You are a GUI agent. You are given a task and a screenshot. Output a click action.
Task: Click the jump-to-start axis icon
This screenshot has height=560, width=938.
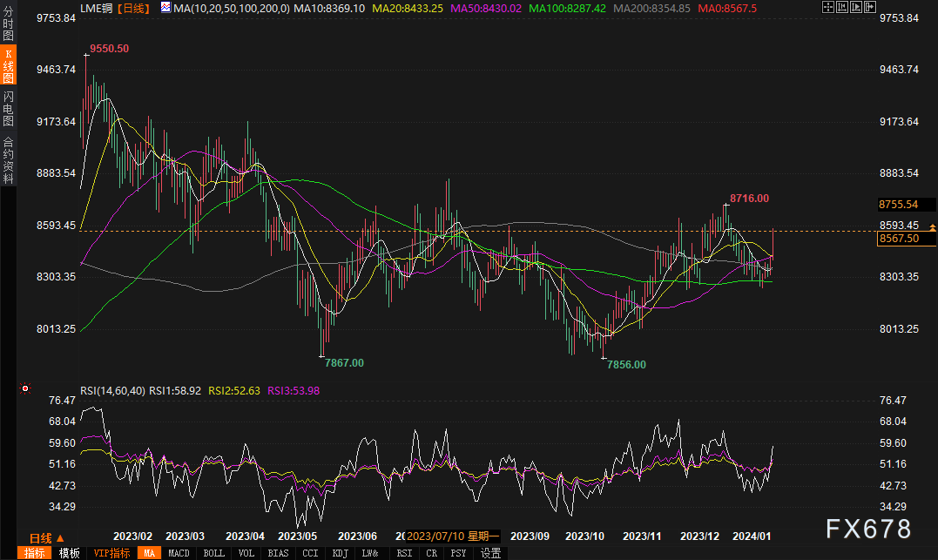point(841,7)
